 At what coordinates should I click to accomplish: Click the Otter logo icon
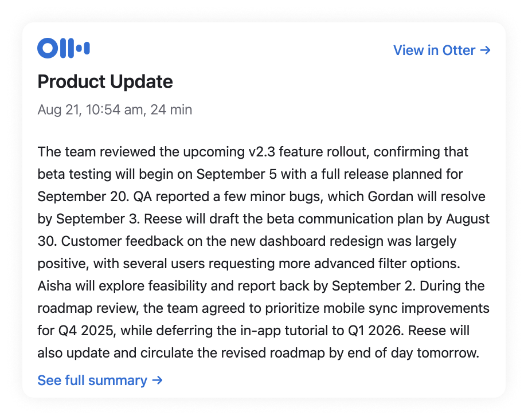63,49
